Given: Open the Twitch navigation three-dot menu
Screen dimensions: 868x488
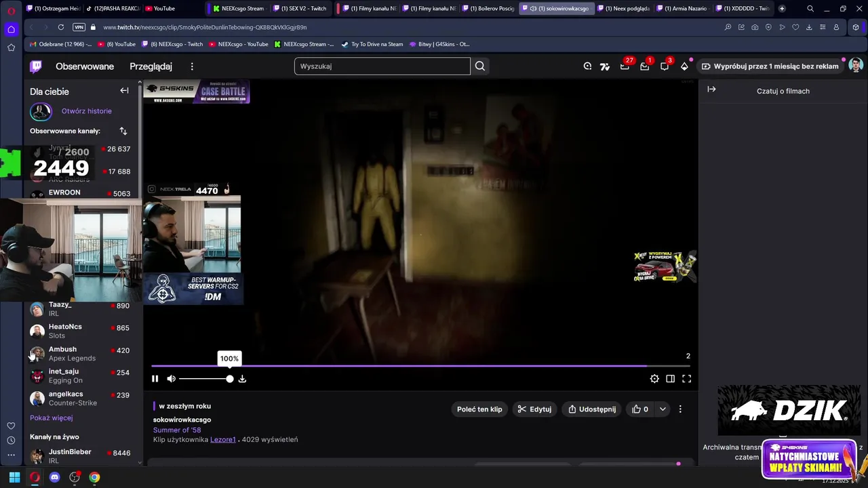Looking at the screenshot, I should (x=192, y=66).
